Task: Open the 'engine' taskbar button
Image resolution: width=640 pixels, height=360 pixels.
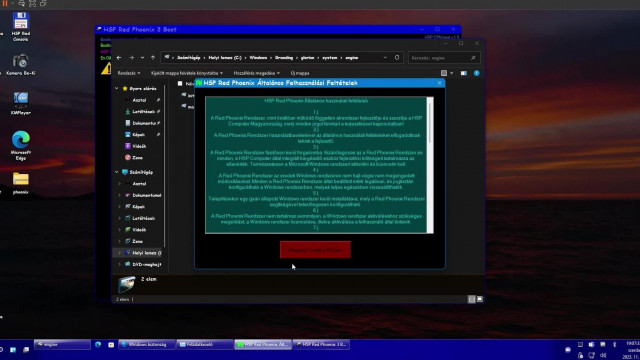Action: (62, 344)
